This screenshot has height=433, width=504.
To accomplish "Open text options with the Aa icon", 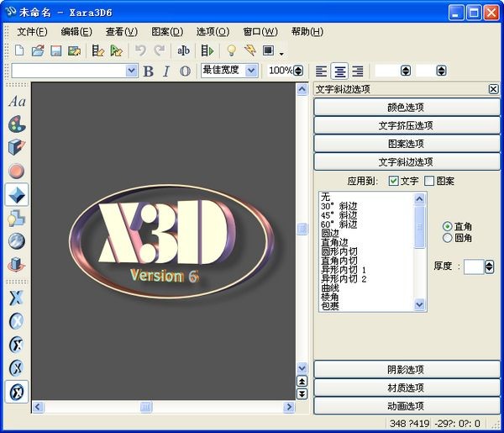I will [x=17, y=102].
